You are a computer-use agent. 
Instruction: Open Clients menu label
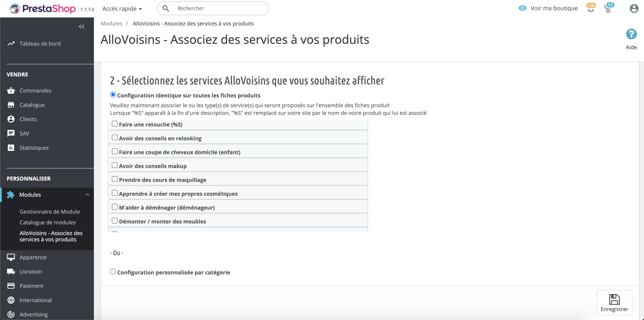pyautogui.click(x=28, y=119)
